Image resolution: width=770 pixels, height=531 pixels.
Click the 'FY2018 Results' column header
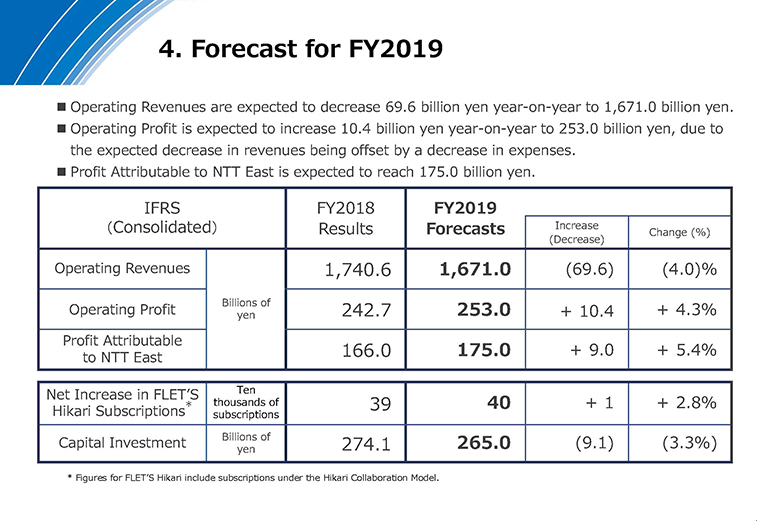click(346, 218)
